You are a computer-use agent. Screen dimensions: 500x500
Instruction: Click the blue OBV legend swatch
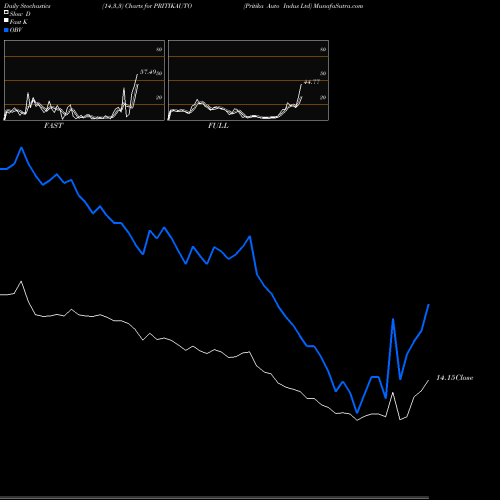point(6,30)
